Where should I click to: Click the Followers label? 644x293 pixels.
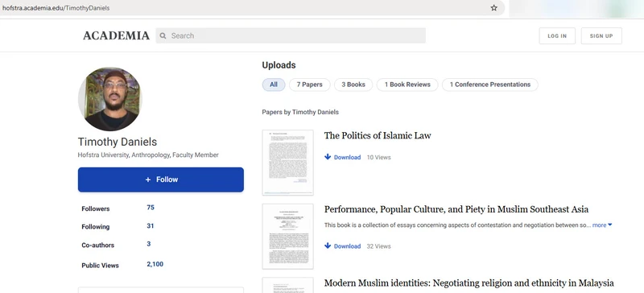click(96, 208)
